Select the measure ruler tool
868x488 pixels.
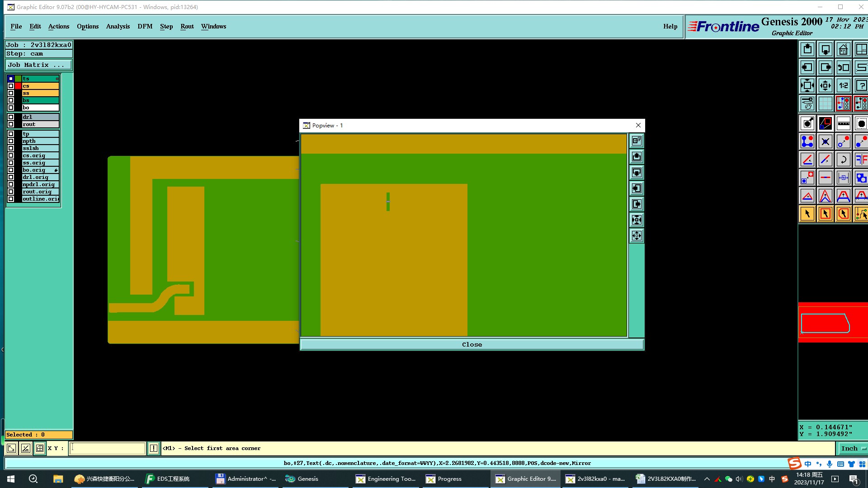[x=843, y=123]
